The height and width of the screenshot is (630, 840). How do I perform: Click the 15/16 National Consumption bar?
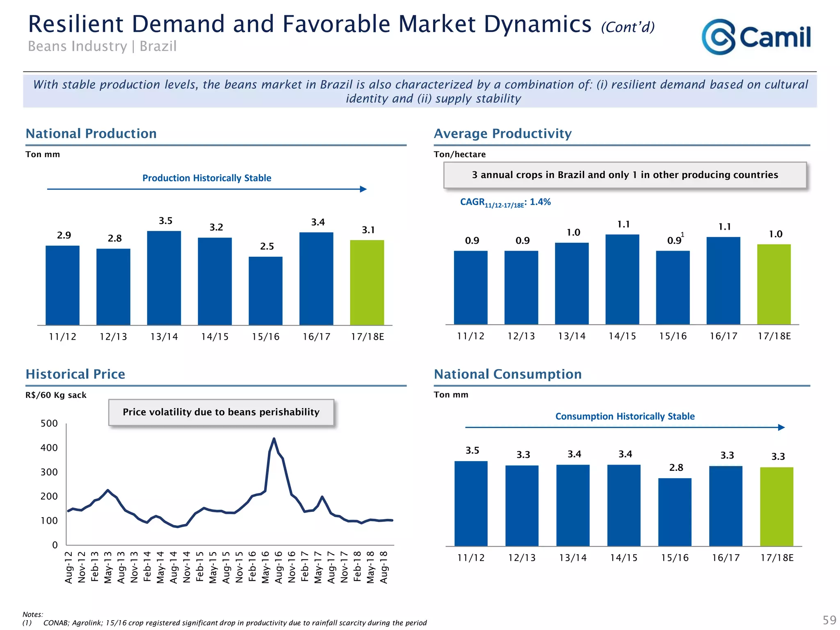pyautogui.click(x=675, y=512)
